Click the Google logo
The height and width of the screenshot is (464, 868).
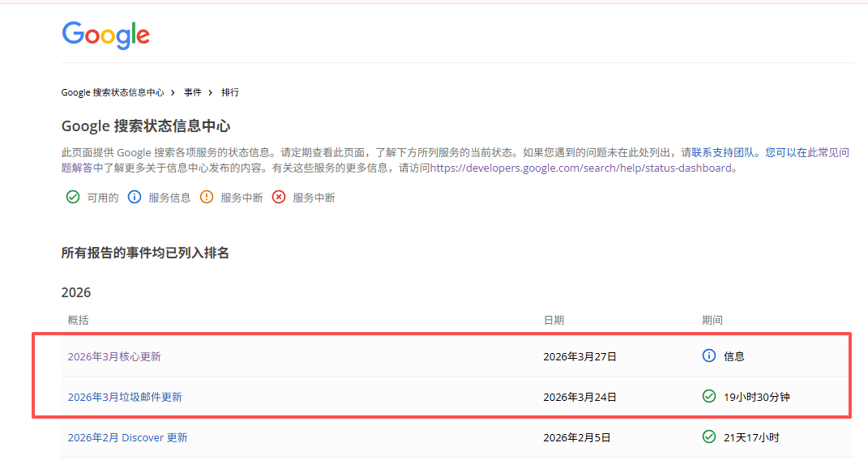tap(105, 36)
